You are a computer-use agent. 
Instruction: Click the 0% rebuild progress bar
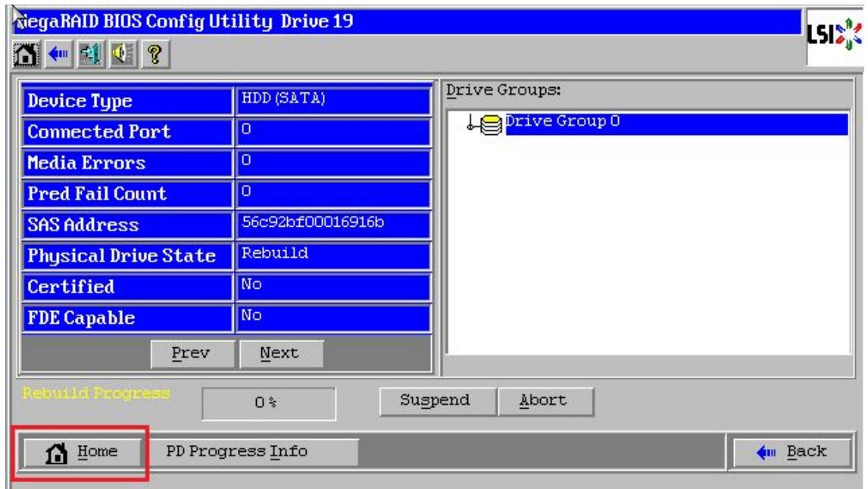tap(268, 403)
